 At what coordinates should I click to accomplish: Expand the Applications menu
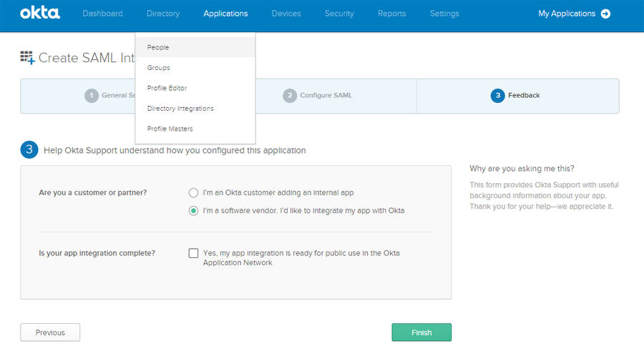click(x=225, y=14)
